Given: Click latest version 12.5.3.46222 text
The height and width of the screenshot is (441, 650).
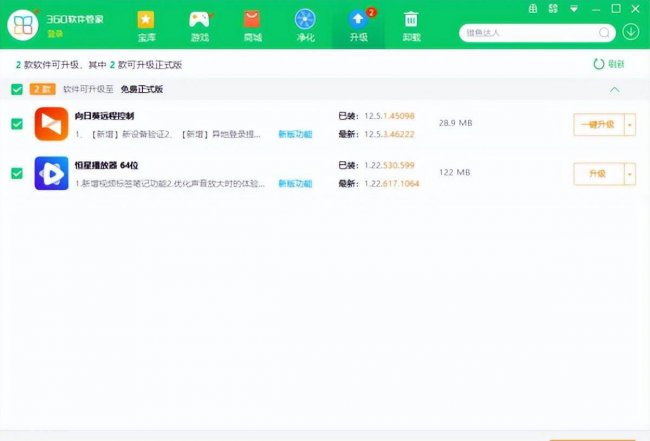Looking at the screenshot, I should coord(389,134).
